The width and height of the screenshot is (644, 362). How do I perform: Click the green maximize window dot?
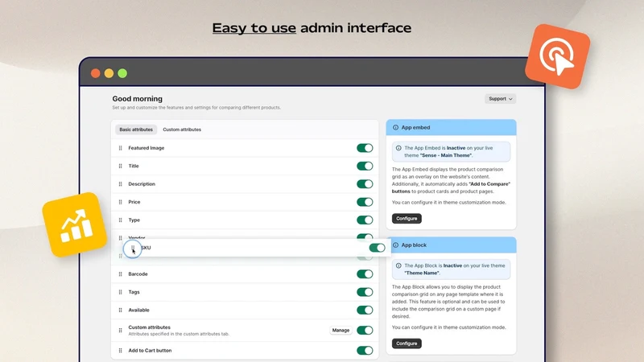click(x=122, y=73)
